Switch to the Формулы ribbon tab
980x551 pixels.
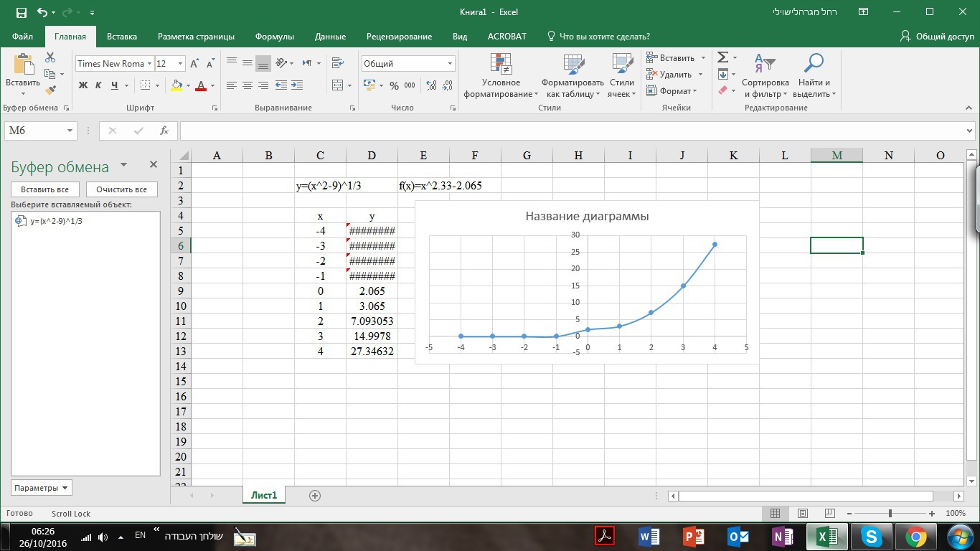click(x=274, y=37)
